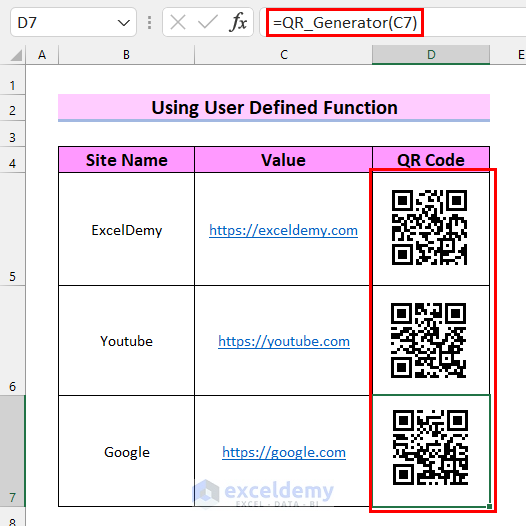Click inside the Name Box showing D7

pos(64,22)
